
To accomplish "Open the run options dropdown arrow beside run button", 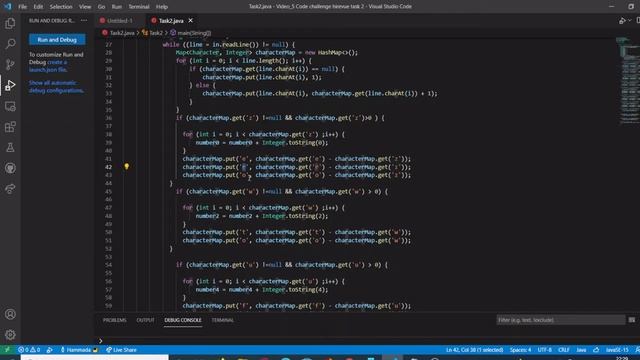I will (x=629, y=20).
